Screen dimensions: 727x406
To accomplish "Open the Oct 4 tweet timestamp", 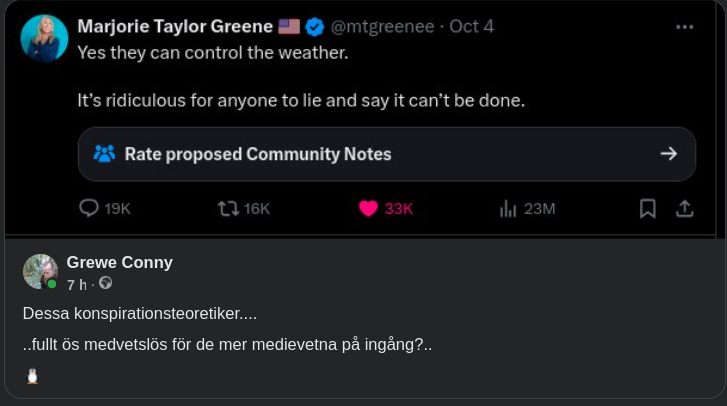I will pyautogui.click(x=471, y=27).
